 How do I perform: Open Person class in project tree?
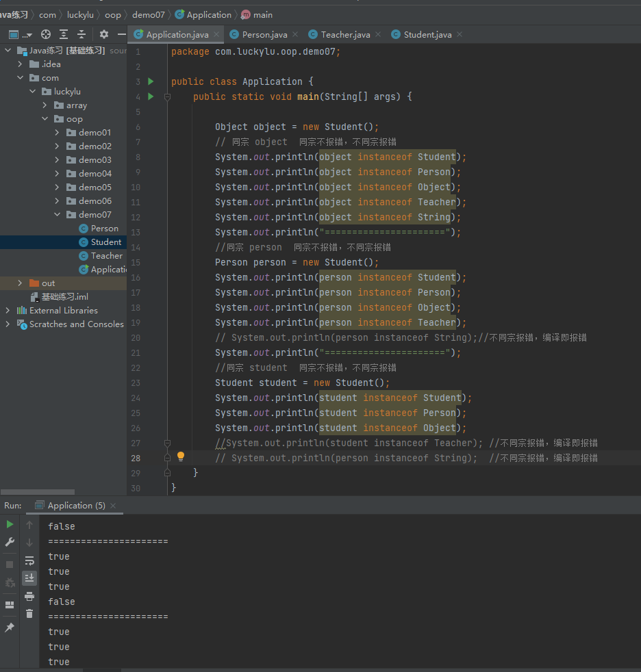(104, 229)
